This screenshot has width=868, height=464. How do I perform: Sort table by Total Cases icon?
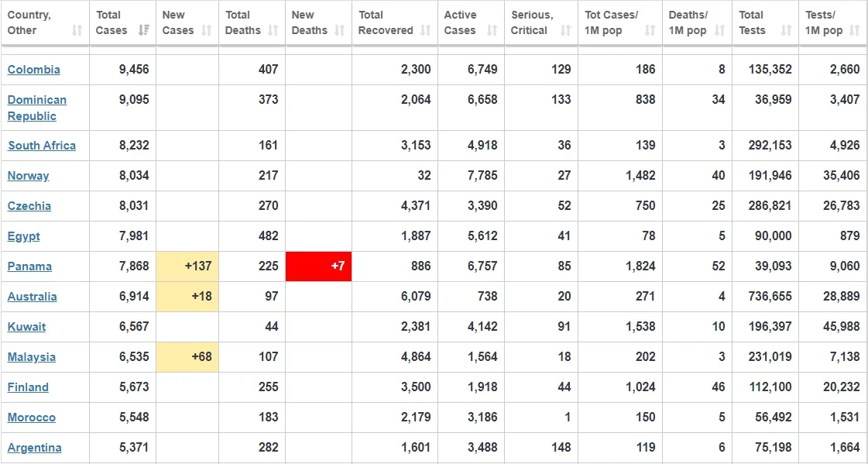pyautogui.click(x=143, y=31)
